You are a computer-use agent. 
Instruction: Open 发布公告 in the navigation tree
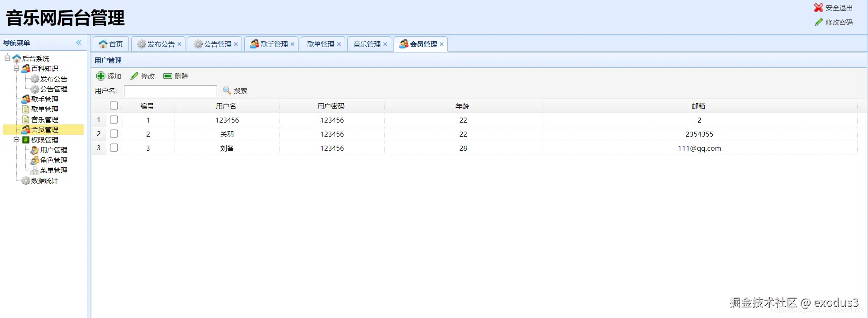point(54,79)
